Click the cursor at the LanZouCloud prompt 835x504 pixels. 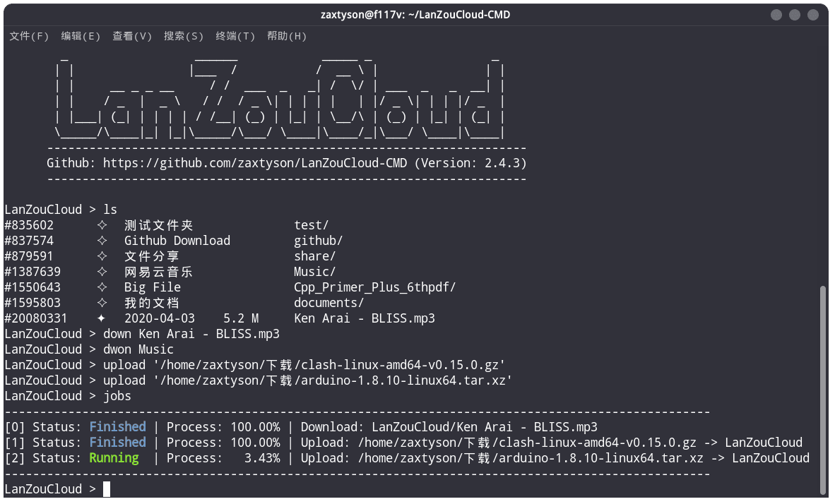(x=107, y=489)
